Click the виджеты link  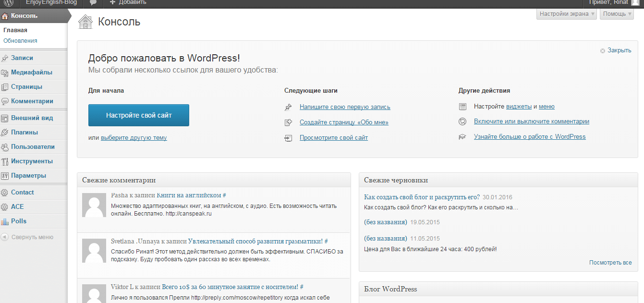click(519, 107)
